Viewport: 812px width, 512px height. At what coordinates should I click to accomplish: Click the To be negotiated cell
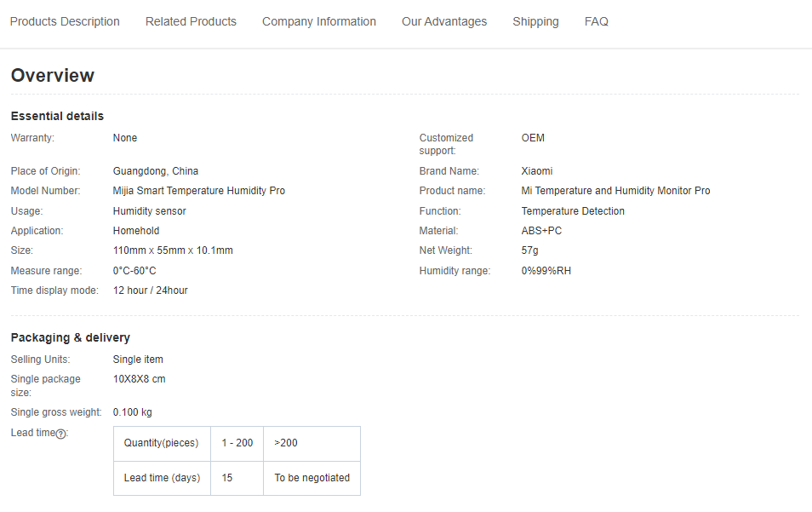coord(312,478)
